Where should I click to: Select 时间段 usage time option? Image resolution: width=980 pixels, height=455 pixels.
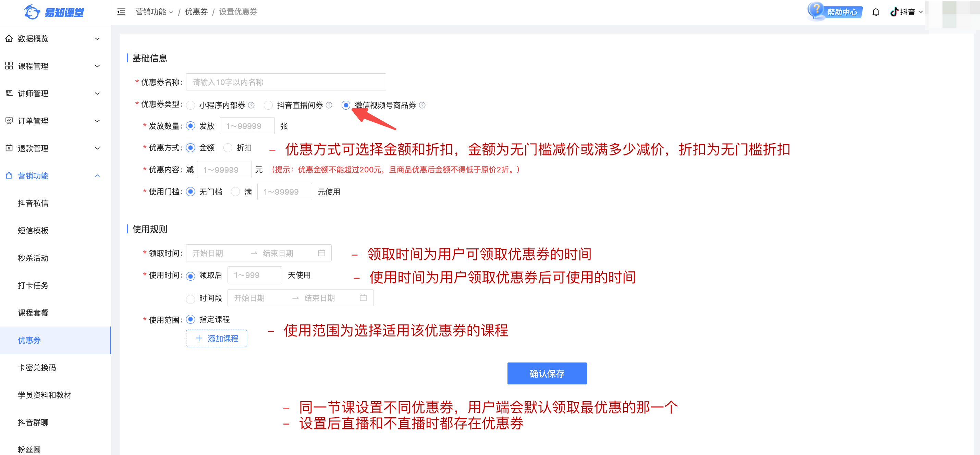pyautogui.click(x=191, y=299)
